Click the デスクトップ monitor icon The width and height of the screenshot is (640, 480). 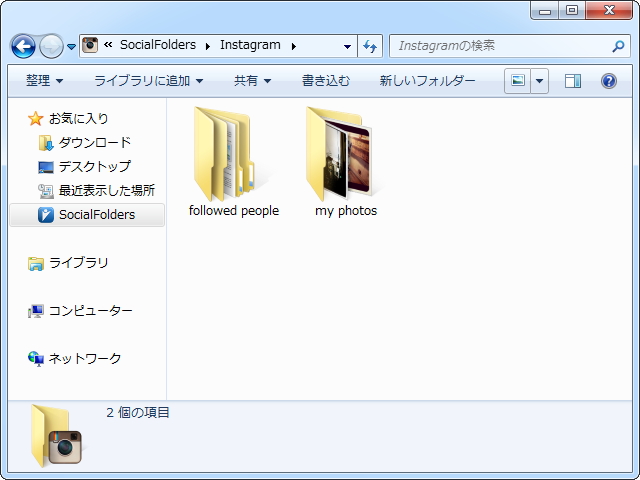tap(46, 167)
